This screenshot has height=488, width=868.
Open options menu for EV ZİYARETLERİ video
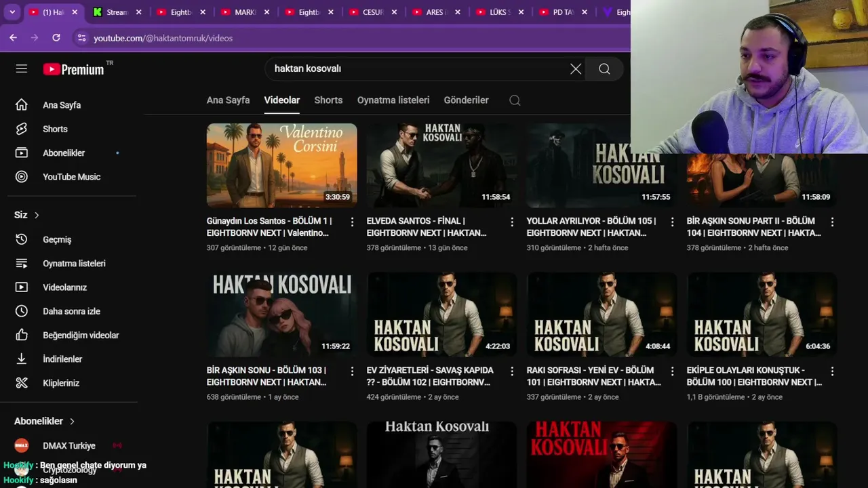512,371
